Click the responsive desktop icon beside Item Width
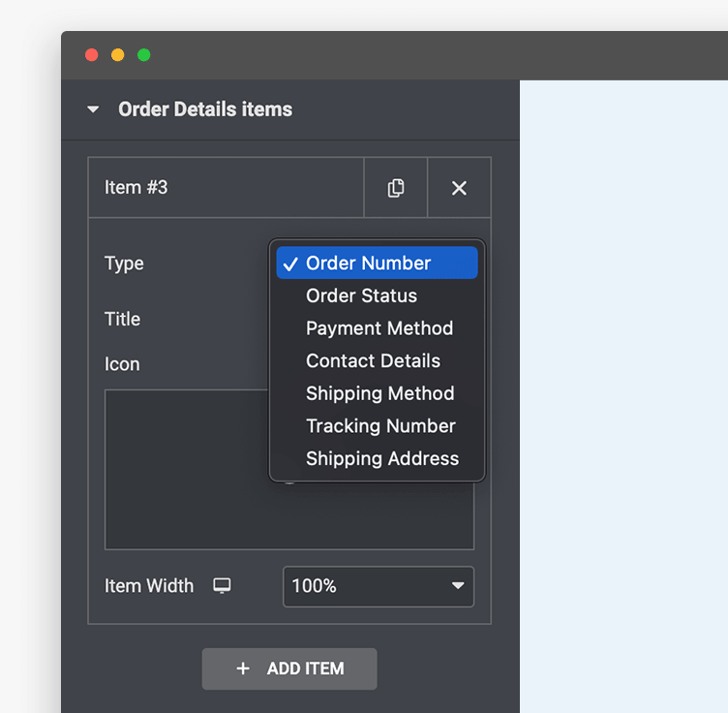Image resolution: width=728 pixels, height=713 pixels. (223, 586)
